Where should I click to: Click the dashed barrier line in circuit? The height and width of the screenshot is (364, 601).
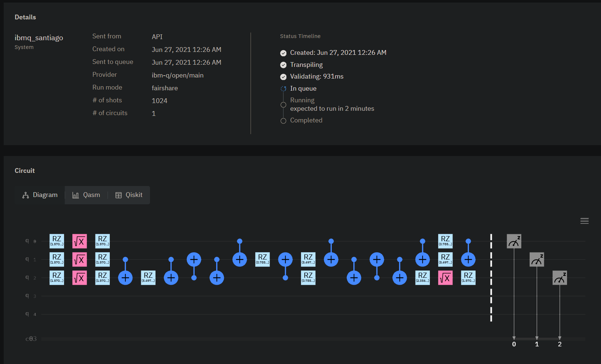coord(491,278)
